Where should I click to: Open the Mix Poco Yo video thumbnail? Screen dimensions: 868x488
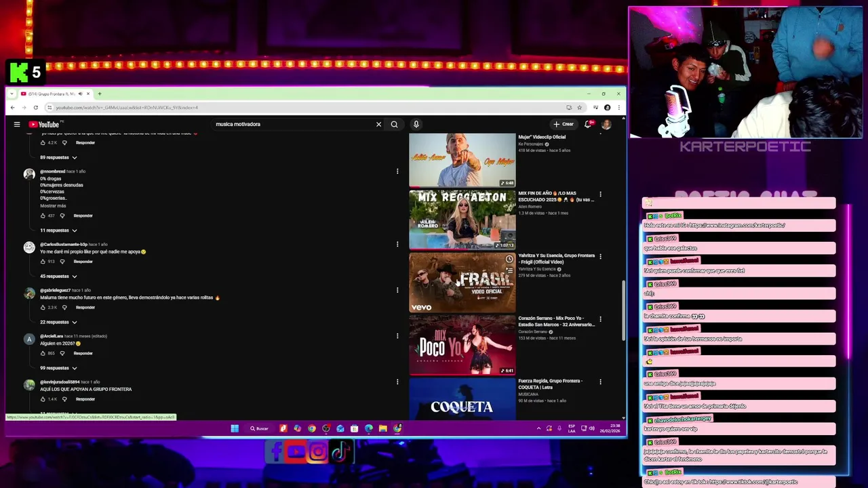pyautogui.click(x=462, y=344)
